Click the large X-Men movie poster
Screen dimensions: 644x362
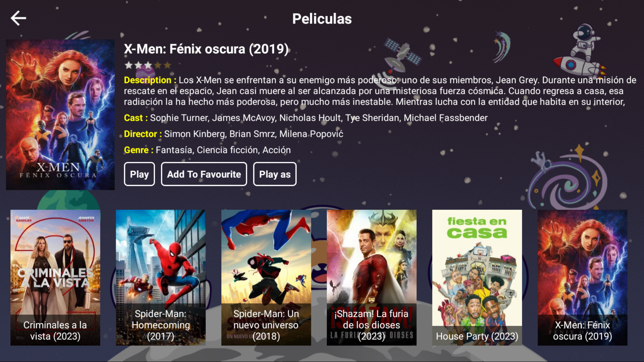click(x=60, y=115)
